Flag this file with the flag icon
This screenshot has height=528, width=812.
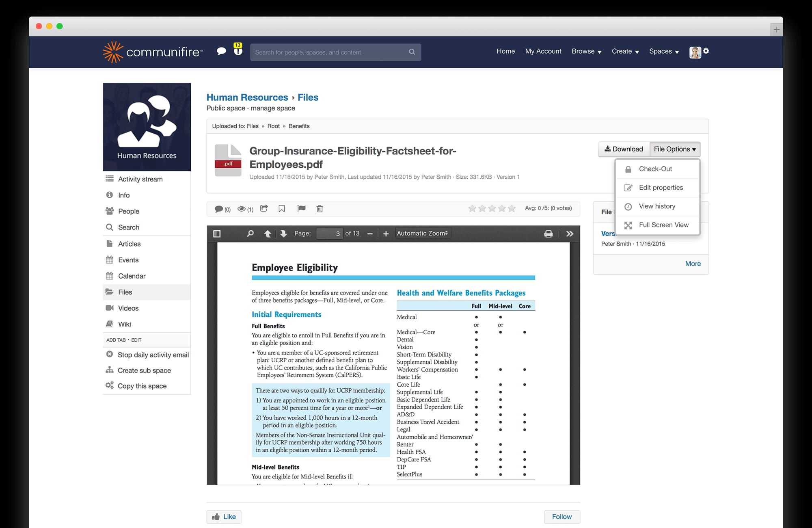click(x=301, y=209)
